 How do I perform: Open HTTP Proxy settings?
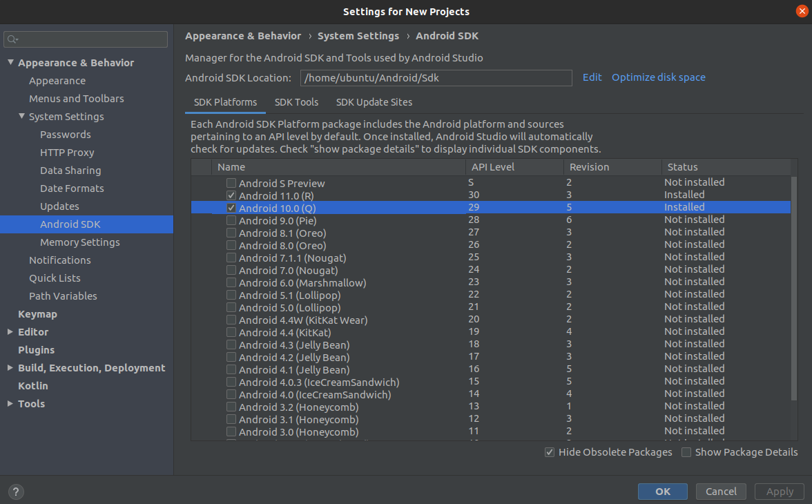point(67,153)
